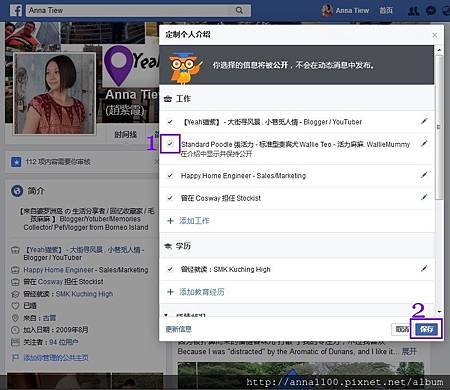Click the 添加工作 link
The height and width of the screenshot is (390, 450).
tap(194, 221)
